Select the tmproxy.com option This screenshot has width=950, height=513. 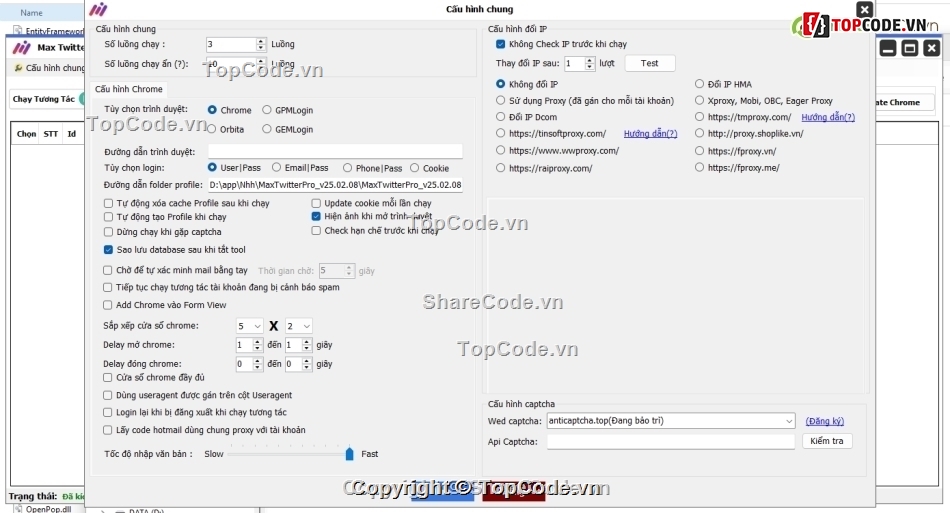(699, 116)
